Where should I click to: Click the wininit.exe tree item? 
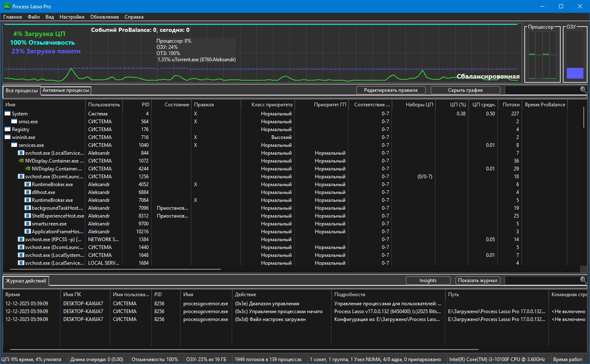click(23, 137)
